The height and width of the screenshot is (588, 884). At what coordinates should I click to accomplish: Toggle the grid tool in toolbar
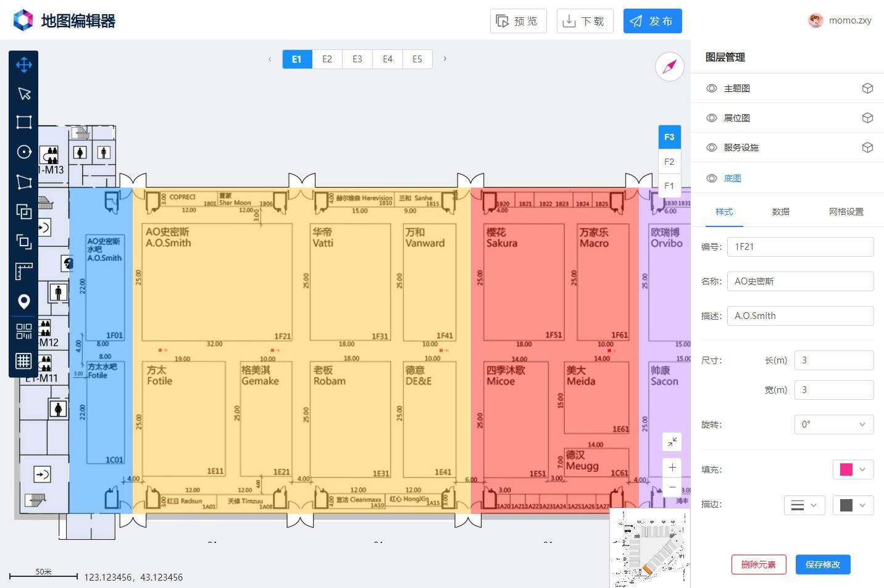[x=24, y=361]
